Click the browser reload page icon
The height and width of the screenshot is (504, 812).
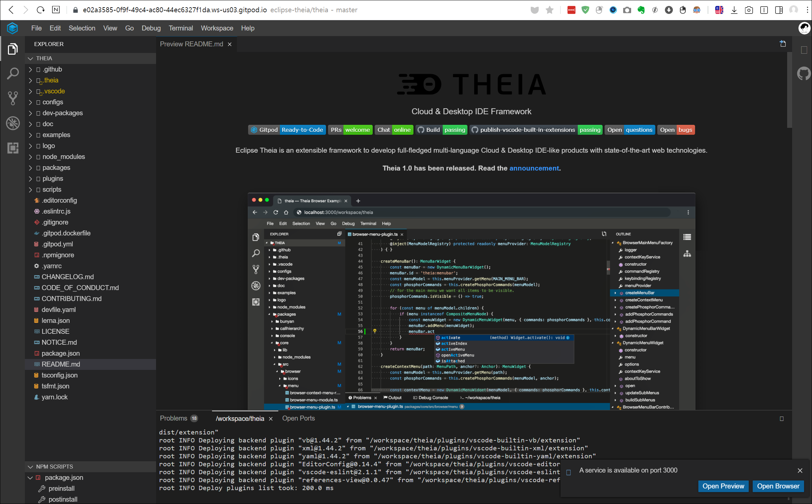(x=41, y=10)
